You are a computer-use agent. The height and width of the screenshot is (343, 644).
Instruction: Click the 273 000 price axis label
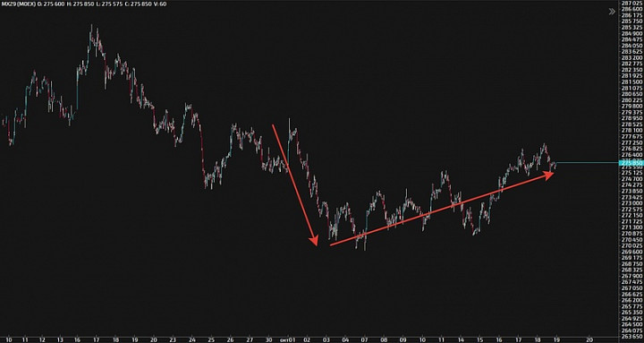631,203
